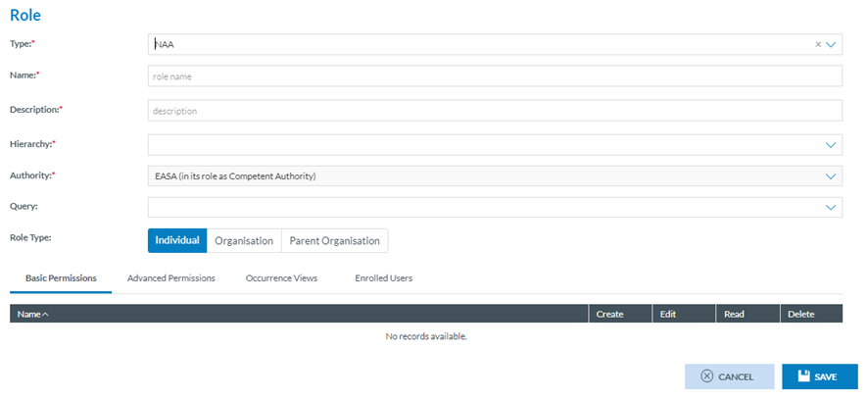The width and height of the screenshot is (868, 400).
Task: Switch to the Basic Permissions tab
Action: [61, 278]
